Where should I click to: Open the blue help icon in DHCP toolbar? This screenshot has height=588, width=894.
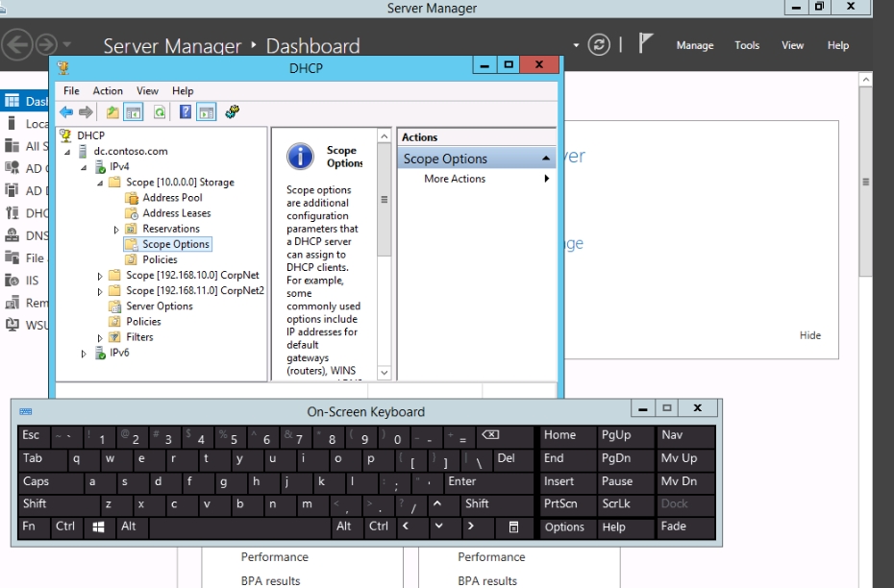(186, 112)
